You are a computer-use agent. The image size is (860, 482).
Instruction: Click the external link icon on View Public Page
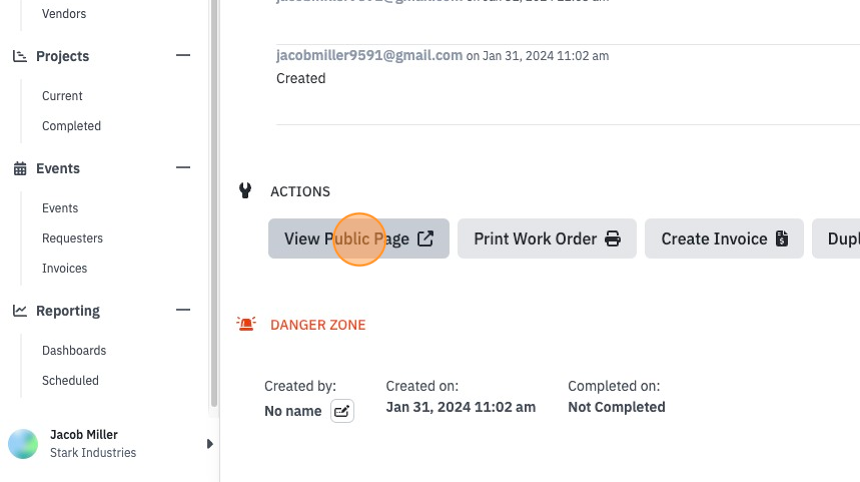426,239
